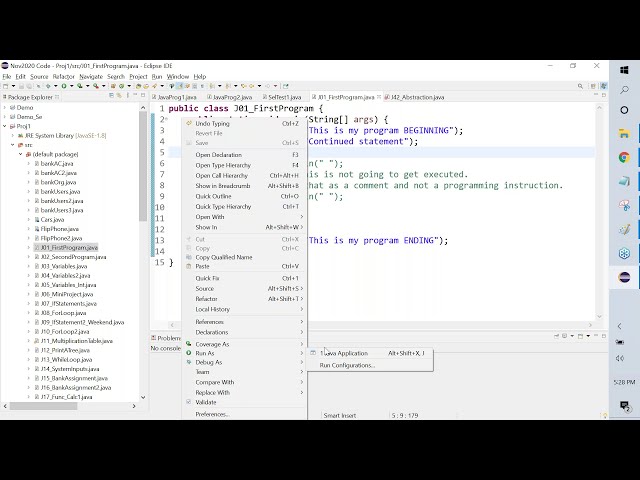Viewport: 640px width, 480px height.
Task: Select Open Declaration context menu item
Action: [244, 155]
